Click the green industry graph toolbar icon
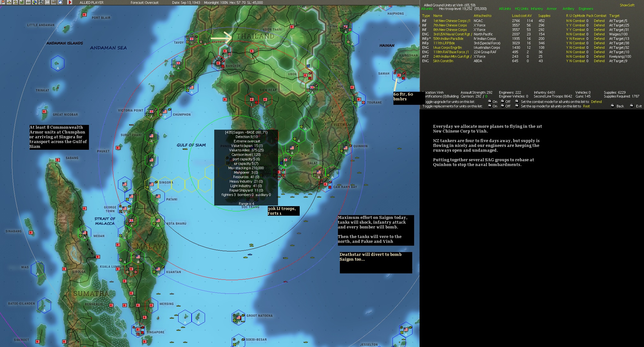Image resolution: width=644 pixels, height=347 pixels. [22, 2]
